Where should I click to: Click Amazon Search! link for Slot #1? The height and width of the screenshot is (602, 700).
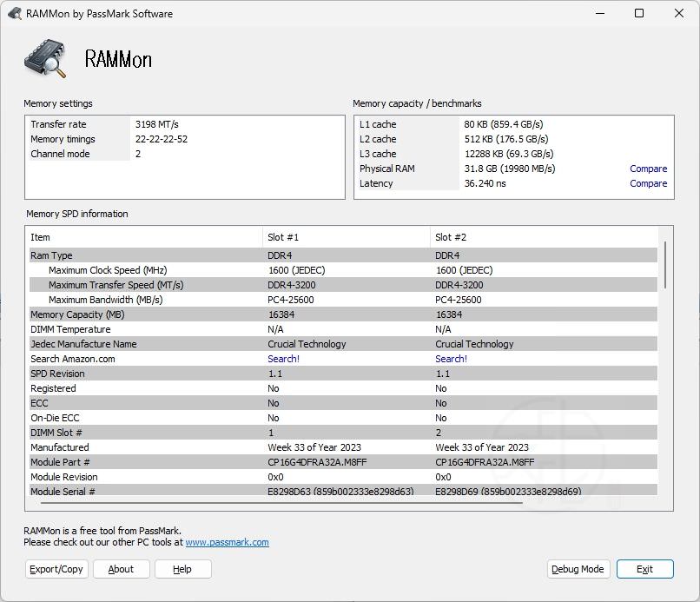point(283,359)
